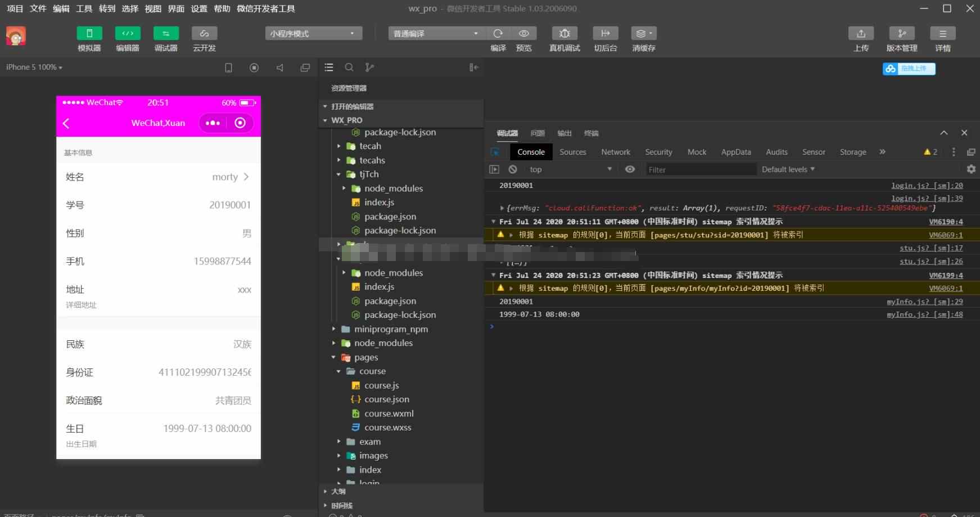This screenshot has width=980, height=517.
Task: Open 云开发 cloud development
Action: pos(204,34)
